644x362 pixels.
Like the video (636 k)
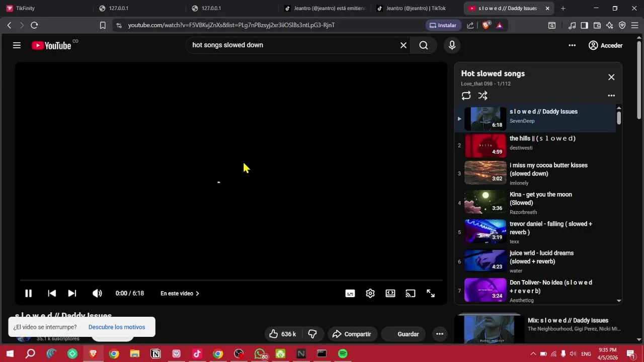pyautogui.click(x=283, y=334)
